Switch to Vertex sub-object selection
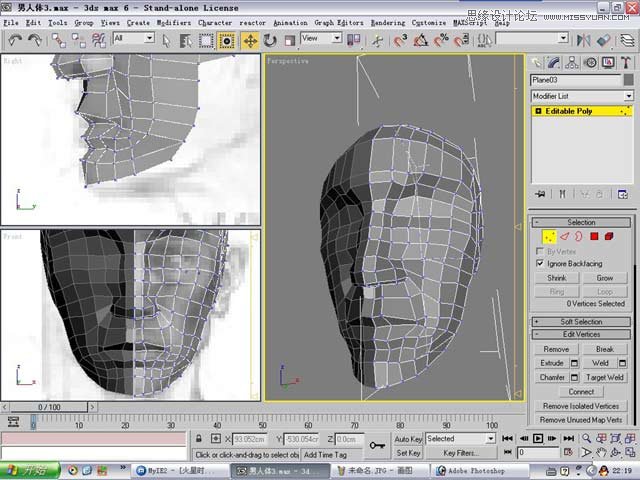The height and width of the screenshot is (480, 640). click(549, 236)
